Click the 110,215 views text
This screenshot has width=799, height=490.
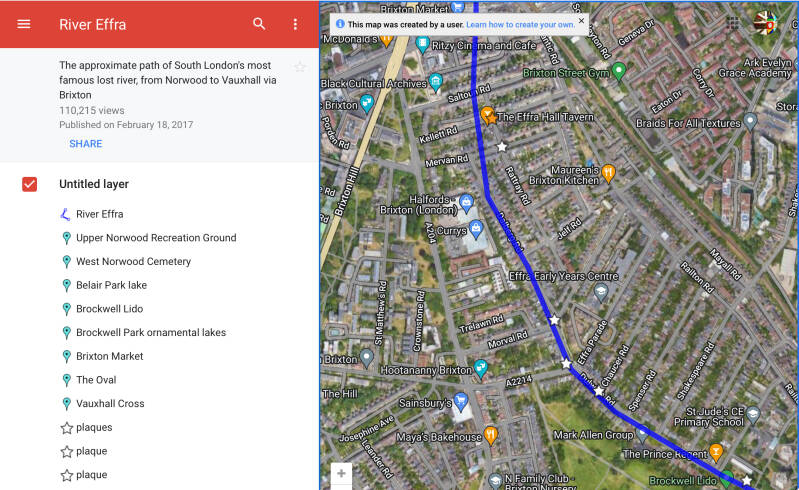tap(92, 111)
